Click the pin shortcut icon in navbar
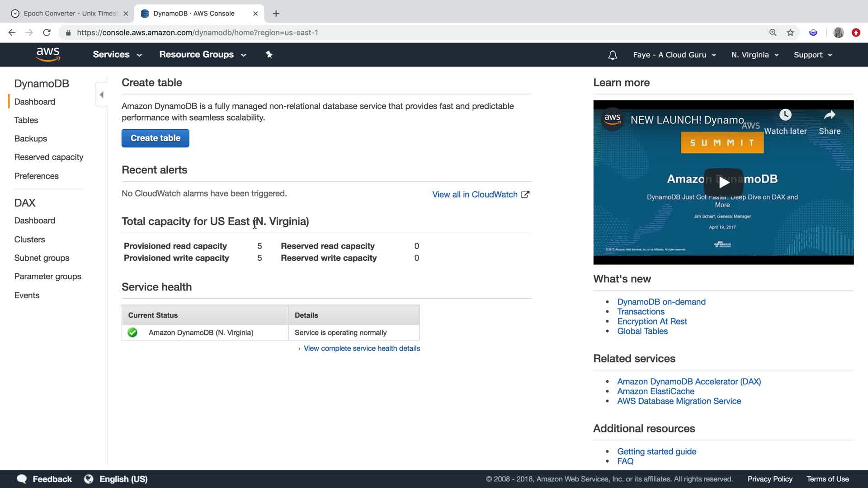The height and width of the screenshot is (488, 868). 269,55
